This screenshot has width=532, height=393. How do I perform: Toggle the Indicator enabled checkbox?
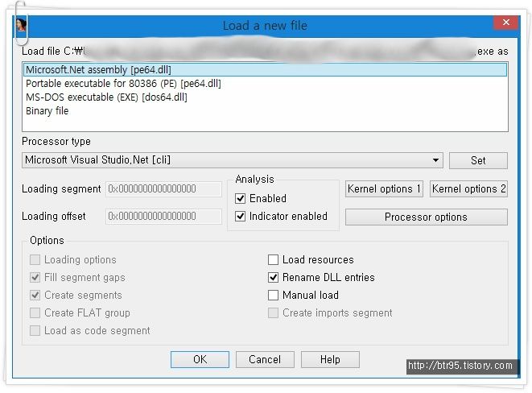(240, 216)
